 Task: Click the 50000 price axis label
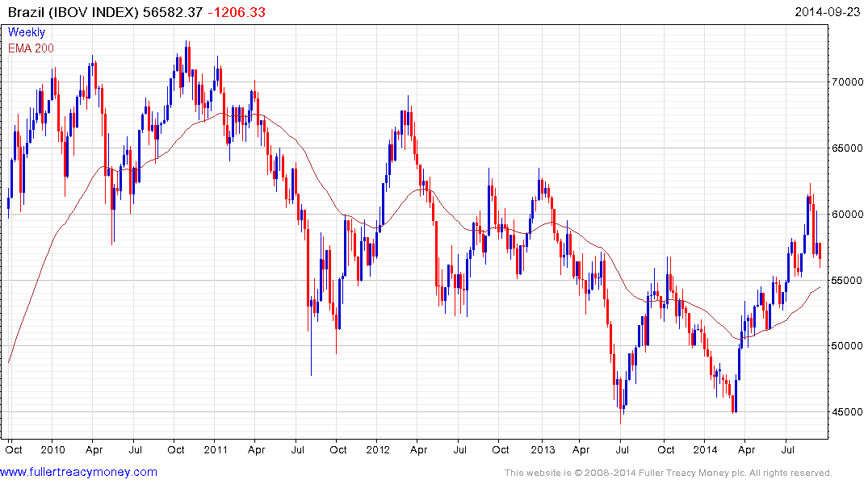coord(848,346)
